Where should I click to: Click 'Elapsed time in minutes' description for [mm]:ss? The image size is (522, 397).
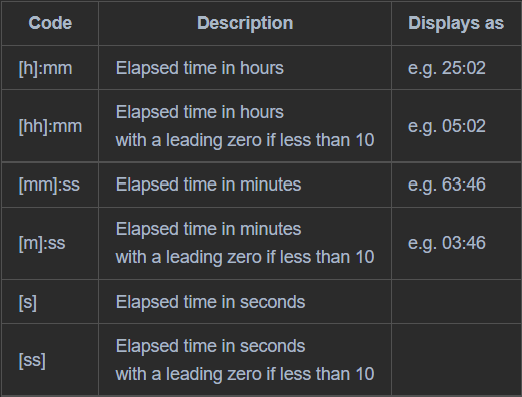point(208,185)
